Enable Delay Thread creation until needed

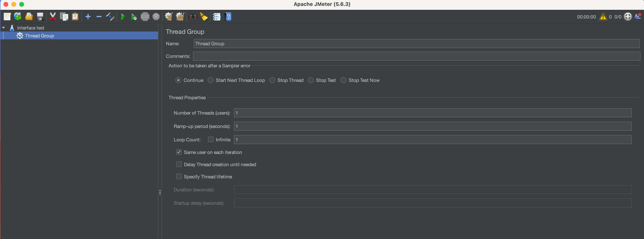point(179,164)
